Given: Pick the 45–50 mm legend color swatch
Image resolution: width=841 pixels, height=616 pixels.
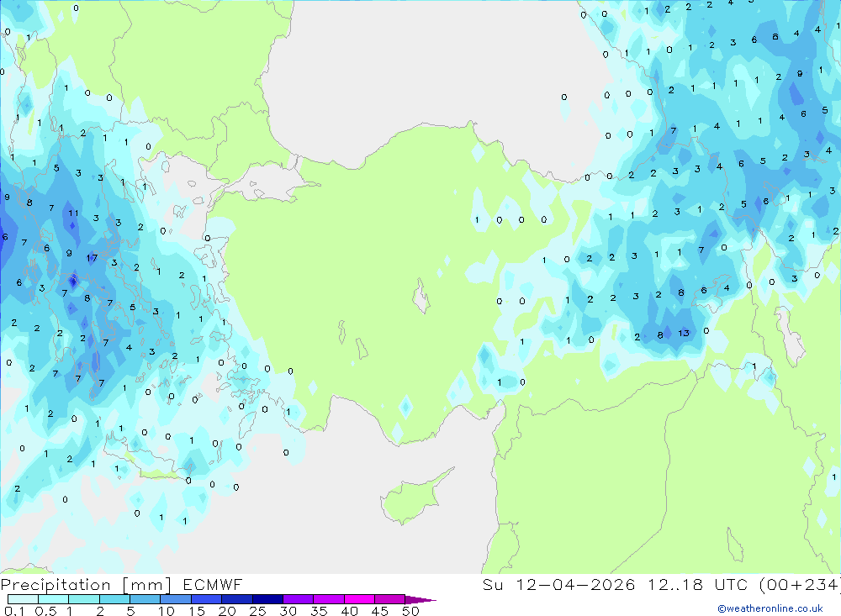Looking at the screenshot, I should [390, 599].
